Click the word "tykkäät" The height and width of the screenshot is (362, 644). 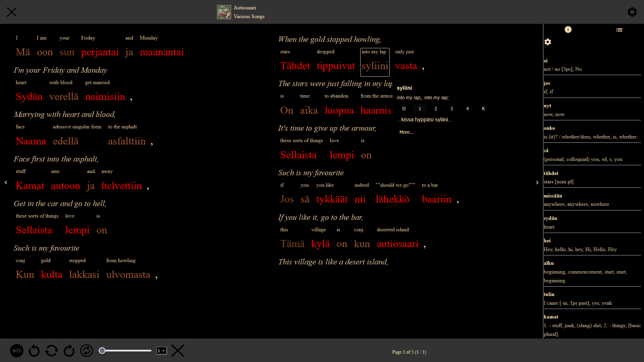[x=332, y=199]
